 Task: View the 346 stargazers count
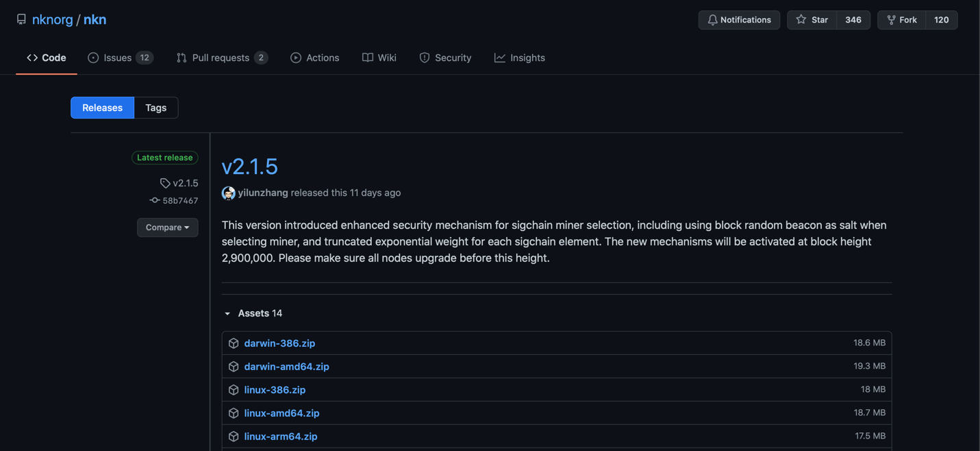tap(853, 20)
